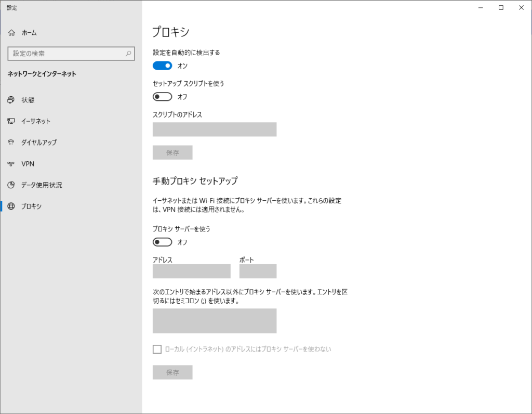Check the ローカル (イントラネット) checkbox
Viewport: 532px width, 414px height.
(x=157, y=349)
